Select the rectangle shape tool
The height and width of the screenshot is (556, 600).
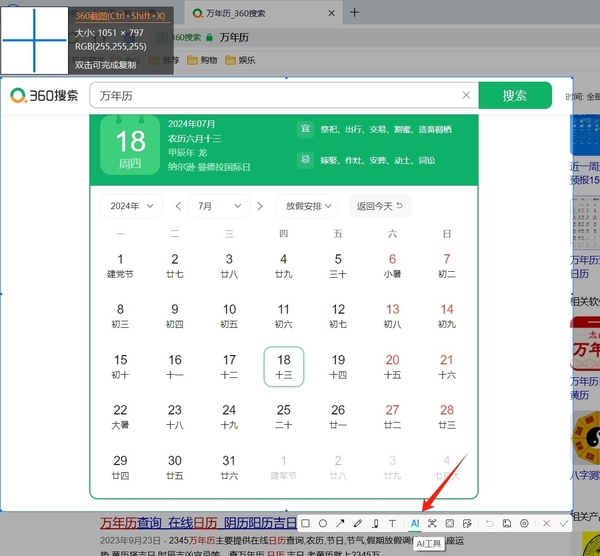point(306,523)
